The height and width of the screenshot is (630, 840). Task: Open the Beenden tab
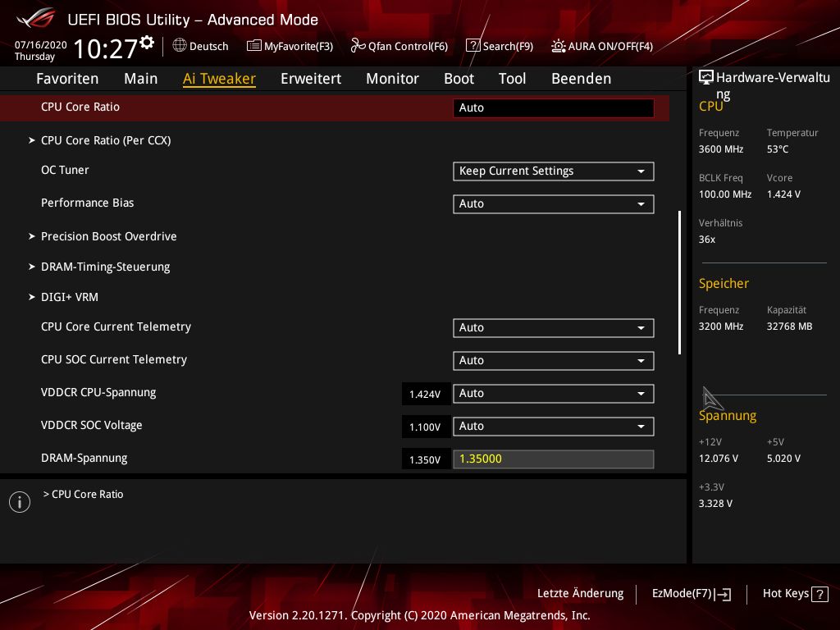pyautogui.click(x=582, y=79)
